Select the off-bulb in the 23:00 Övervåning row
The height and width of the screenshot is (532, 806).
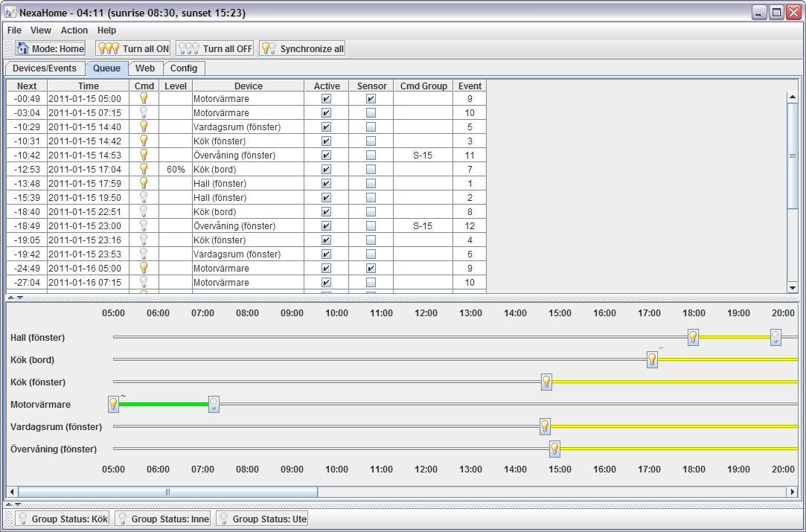click(x=144, y=225)
